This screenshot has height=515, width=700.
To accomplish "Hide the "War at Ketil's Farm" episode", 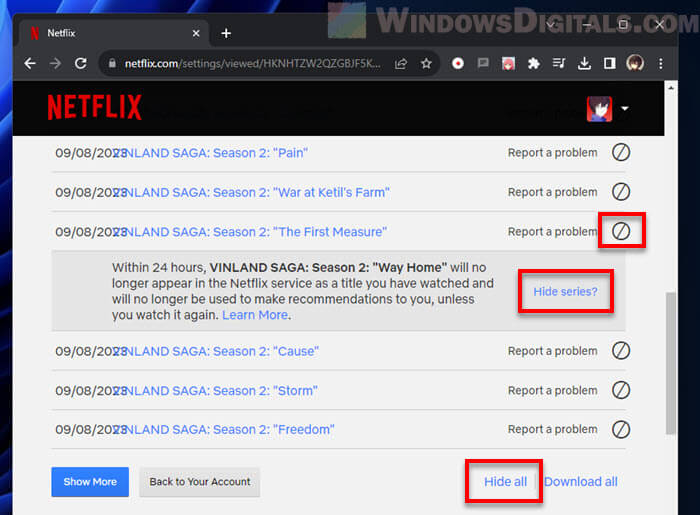I will click(x=621, y=192).
